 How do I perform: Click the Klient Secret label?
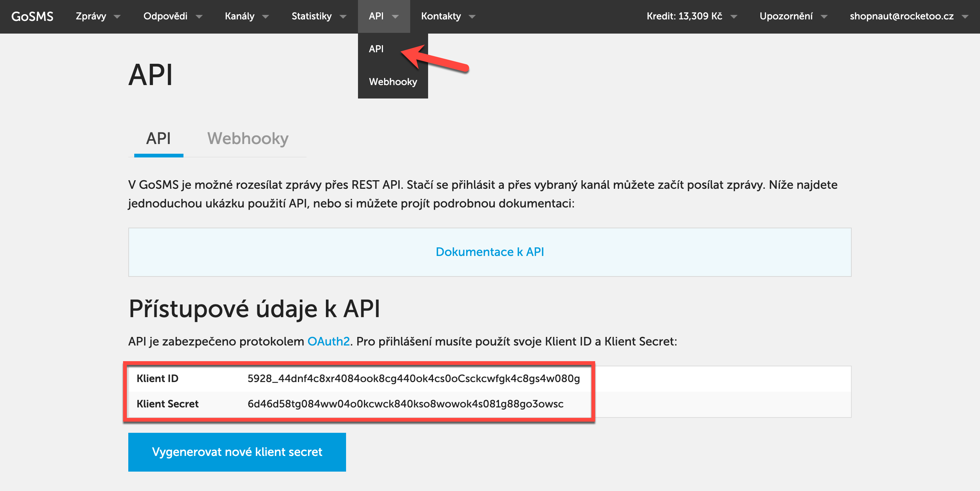[167, 404]
